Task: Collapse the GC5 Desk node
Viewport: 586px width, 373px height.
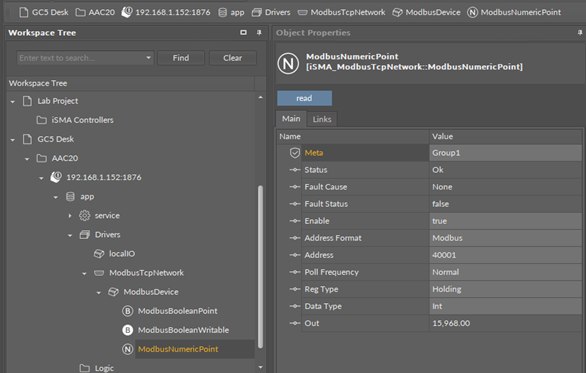Action: (13, 139)
